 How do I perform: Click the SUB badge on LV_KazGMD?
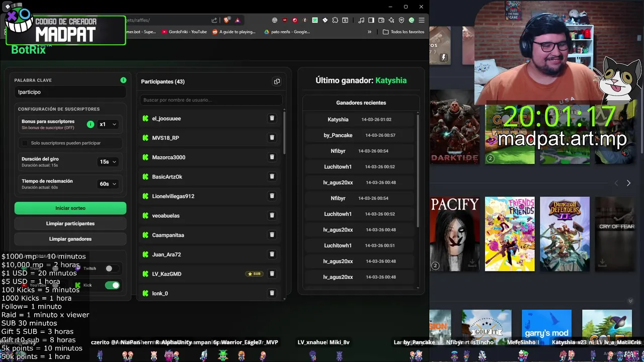(x=255, y=274)
